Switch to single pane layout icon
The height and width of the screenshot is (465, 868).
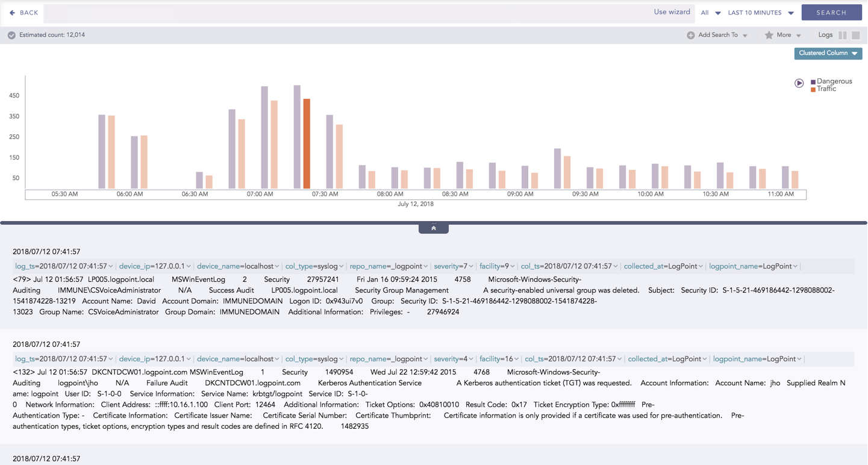coord(856,35)
